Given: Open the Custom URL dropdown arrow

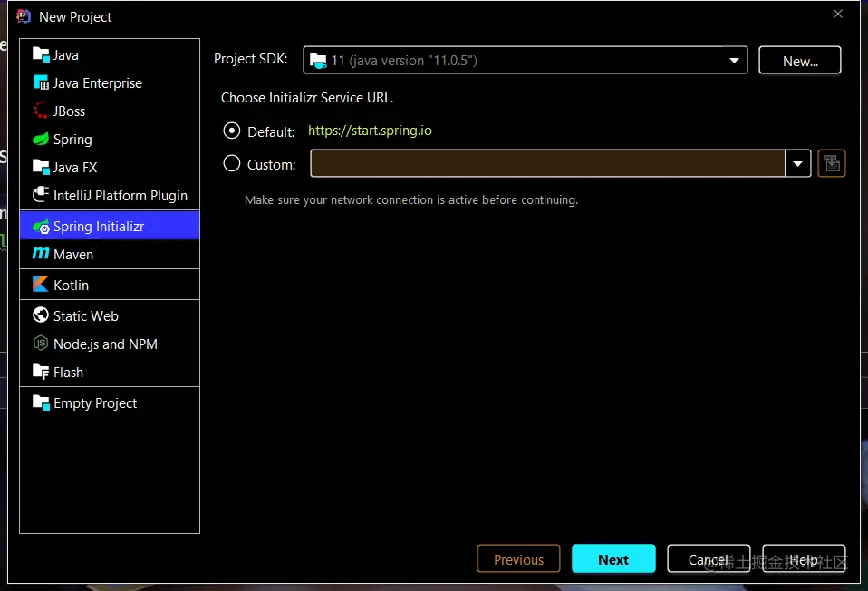Looking at the screenshot, I should (797, 163).
